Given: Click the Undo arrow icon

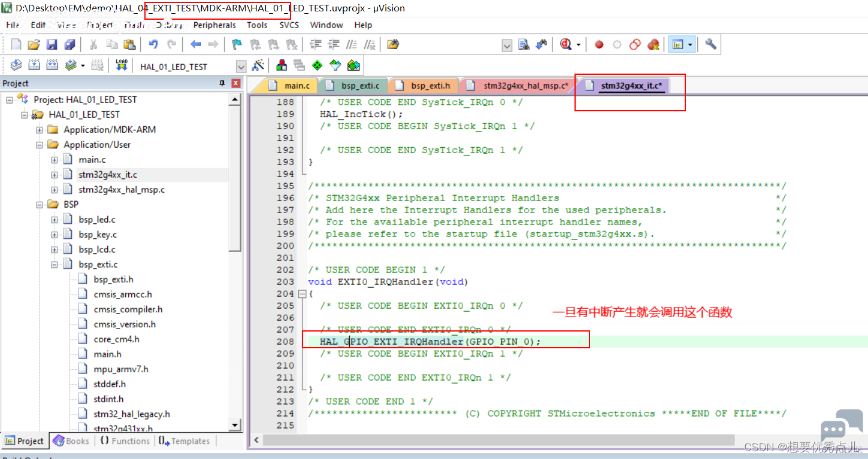Looking at the screenshot, I should click(154, 44).
